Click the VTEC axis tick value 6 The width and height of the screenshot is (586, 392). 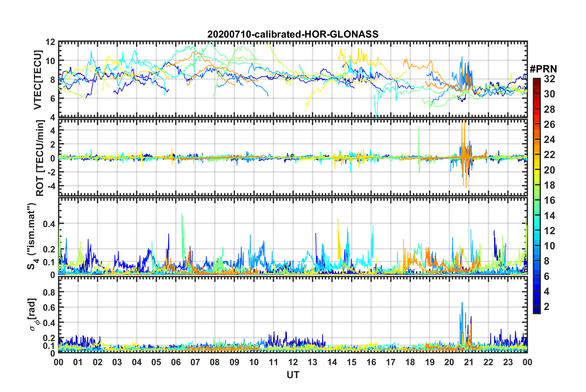coord(53,99)
